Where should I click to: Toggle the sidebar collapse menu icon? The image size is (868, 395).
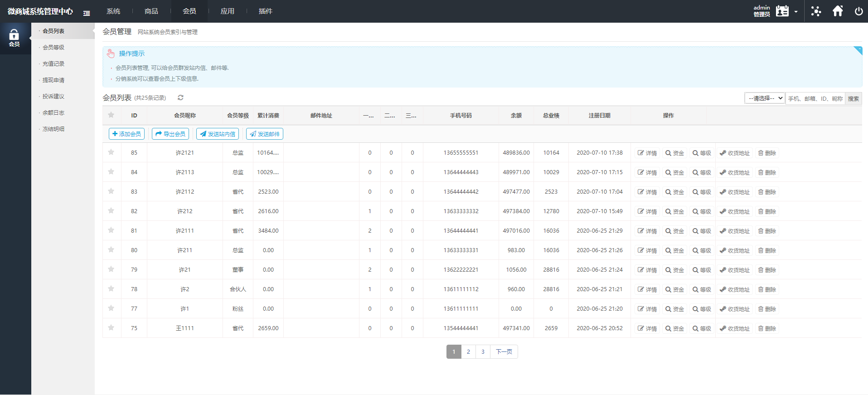(87, 13)
